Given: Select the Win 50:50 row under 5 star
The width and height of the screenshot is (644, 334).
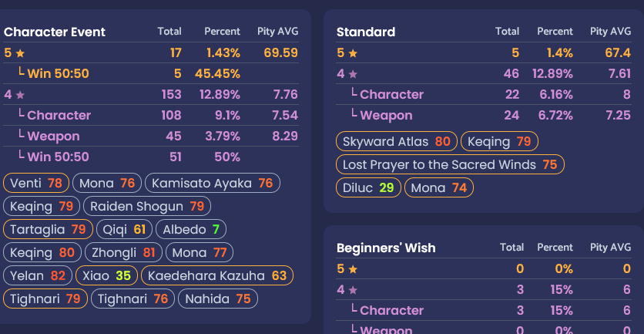Looking at the screenshot, I should [151, 73].
